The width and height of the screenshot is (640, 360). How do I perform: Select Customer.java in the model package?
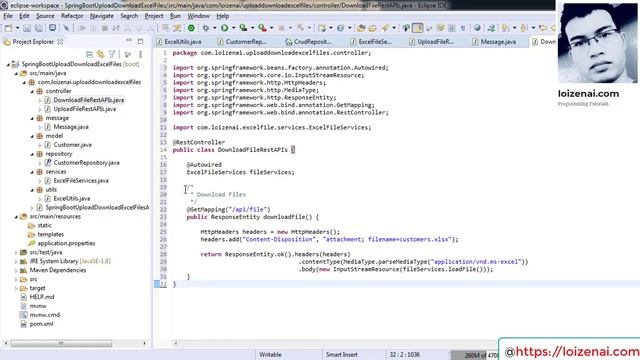pos(72,145)
